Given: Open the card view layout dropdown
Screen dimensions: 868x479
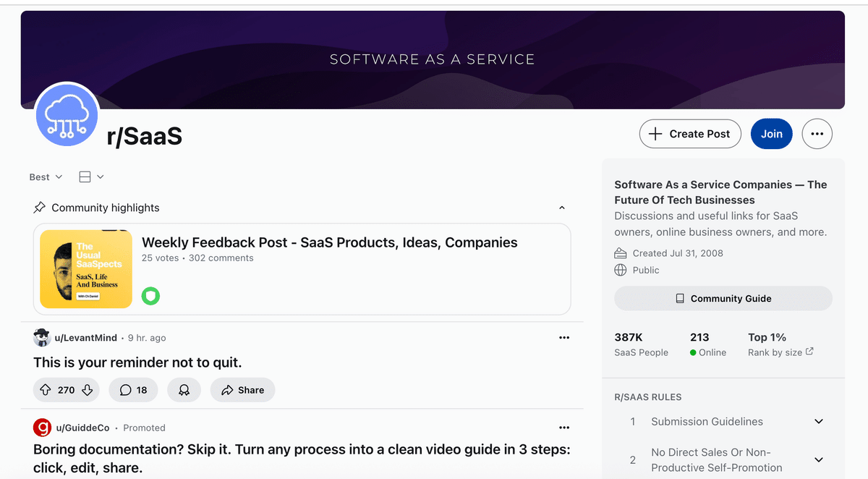Looking at the screenshot, I should [91, 177].
